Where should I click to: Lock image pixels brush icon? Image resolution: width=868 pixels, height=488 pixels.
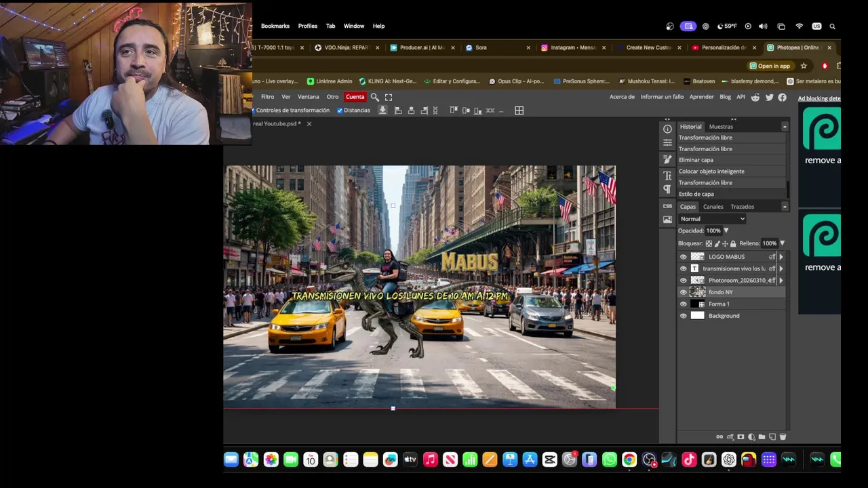coord(717,243)
